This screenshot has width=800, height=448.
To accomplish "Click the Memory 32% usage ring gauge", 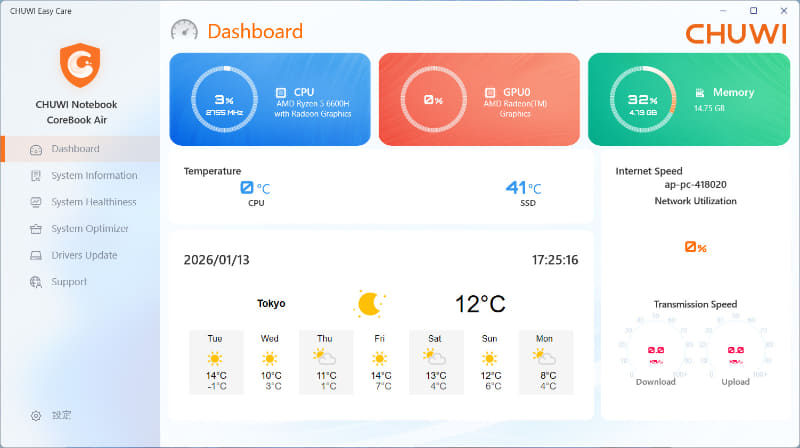I will pyautogui.click(x=643, y=99).
